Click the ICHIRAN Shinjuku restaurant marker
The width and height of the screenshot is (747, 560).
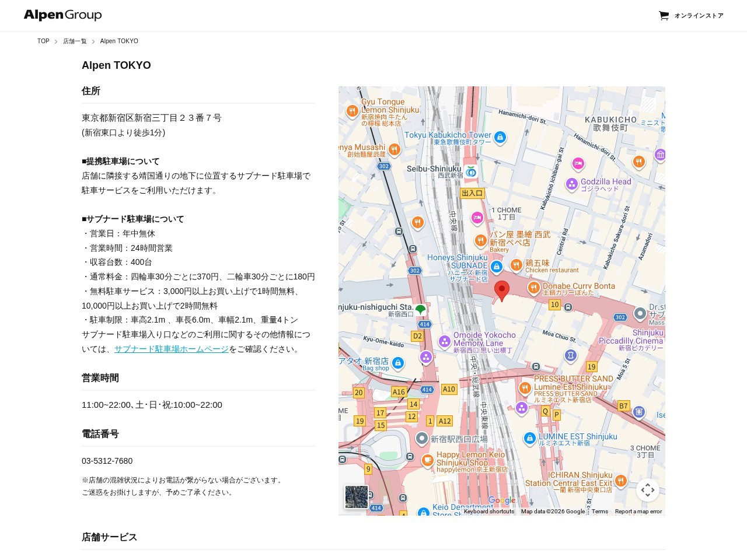point(620,481)
